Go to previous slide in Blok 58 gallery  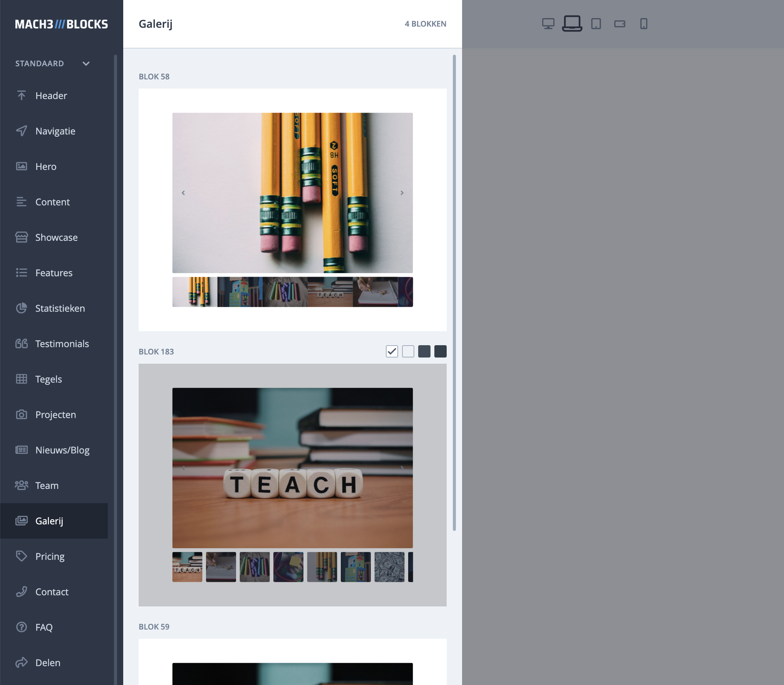183,193
